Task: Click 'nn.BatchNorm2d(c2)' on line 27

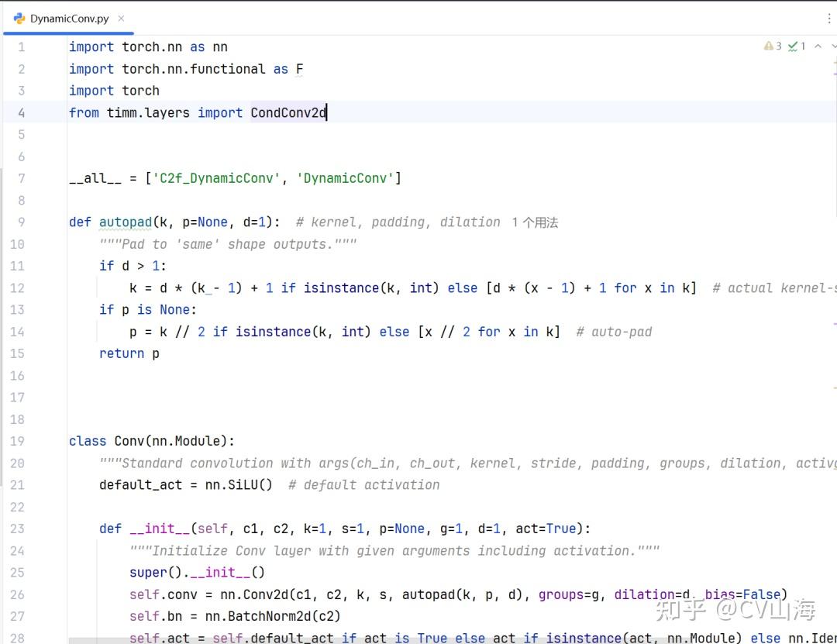Action: point(273,616)
